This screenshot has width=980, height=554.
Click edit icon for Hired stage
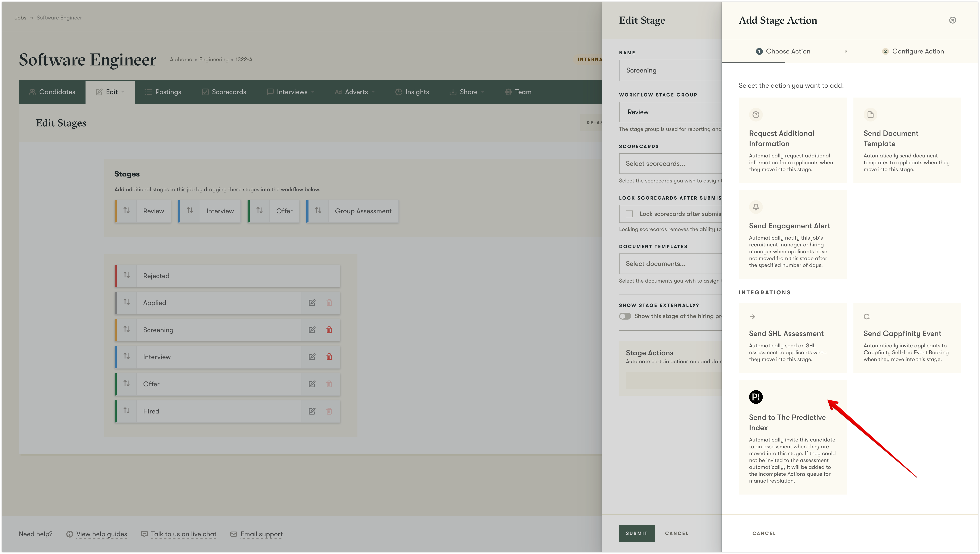tap(312, 411)
